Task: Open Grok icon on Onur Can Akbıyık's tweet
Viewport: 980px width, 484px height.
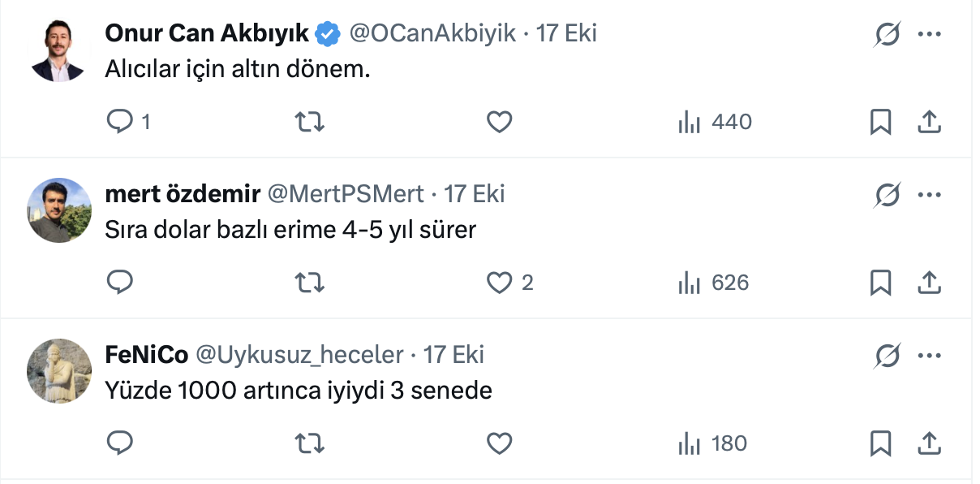Action: click(888, 35)
